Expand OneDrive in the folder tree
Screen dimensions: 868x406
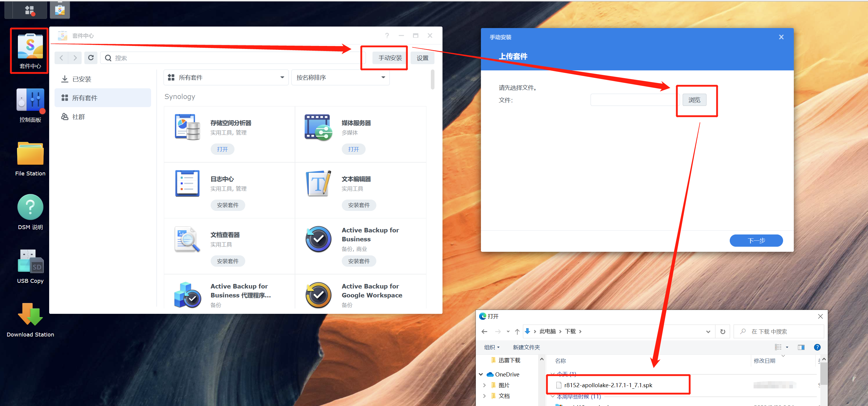click(x=481, y=374)
